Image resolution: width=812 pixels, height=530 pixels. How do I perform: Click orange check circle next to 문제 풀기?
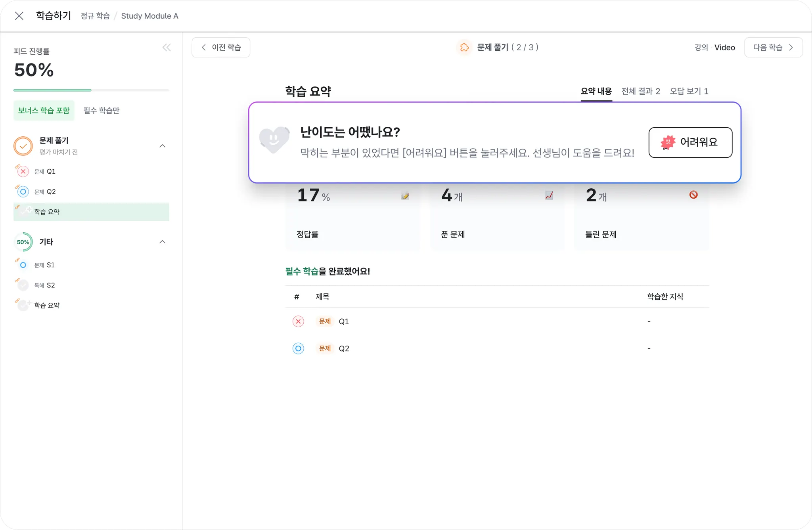pos(23,146)
